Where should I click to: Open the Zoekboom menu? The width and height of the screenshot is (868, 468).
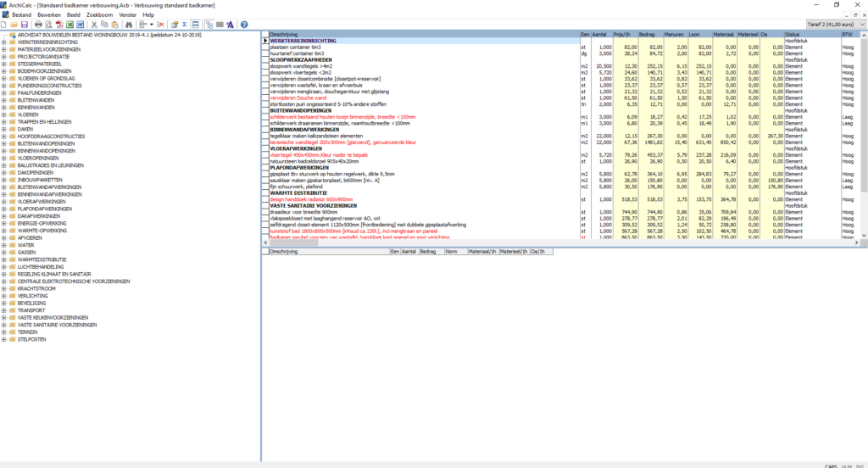click(x=100, y=15)
